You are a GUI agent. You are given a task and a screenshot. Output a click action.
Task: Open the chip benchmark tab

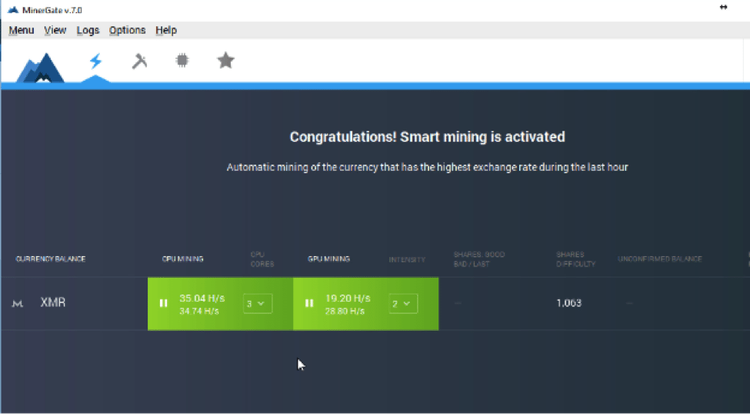click(182, 62)
